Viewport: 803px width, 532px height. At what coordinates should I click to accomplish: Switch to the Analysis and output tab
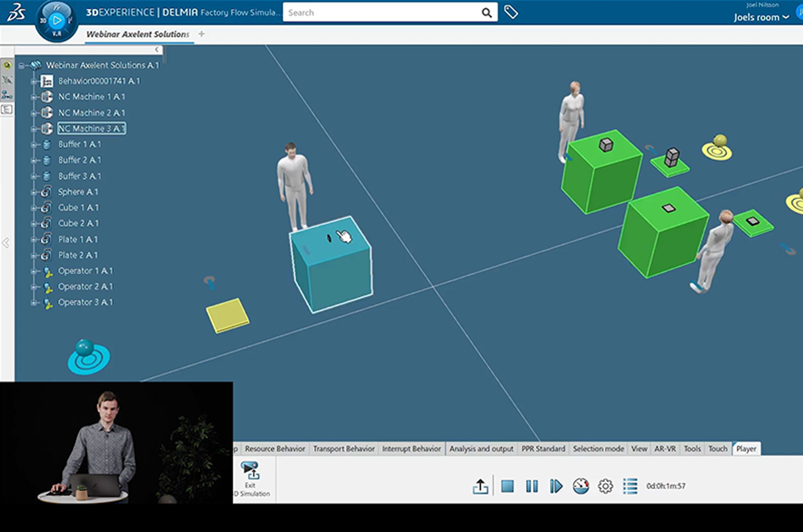(x=481, y=449)
